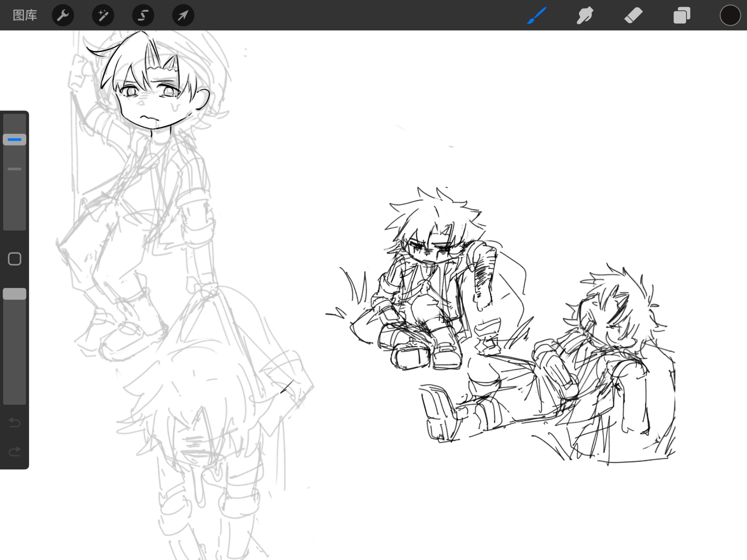Click the crouching character sketch

tap(430, 284)
